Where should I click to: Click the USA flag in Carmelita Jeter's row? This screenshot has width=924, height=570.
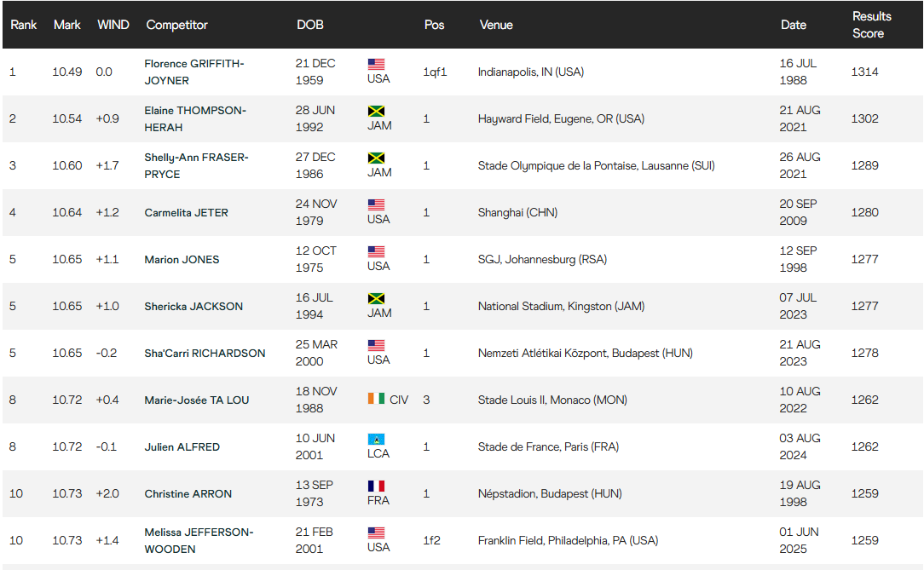click(x=376, y=205)
